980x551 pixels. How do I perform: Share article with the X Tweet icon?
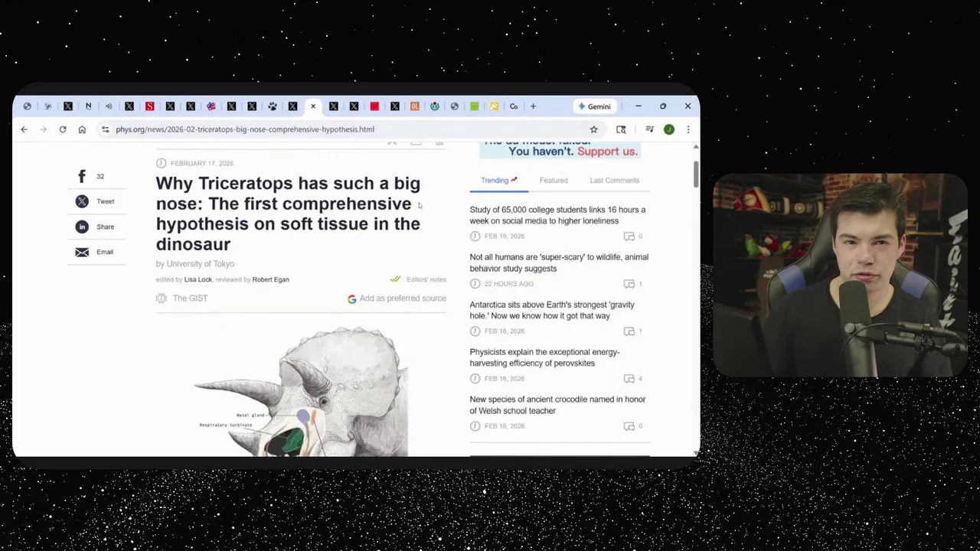coord(82,201)
